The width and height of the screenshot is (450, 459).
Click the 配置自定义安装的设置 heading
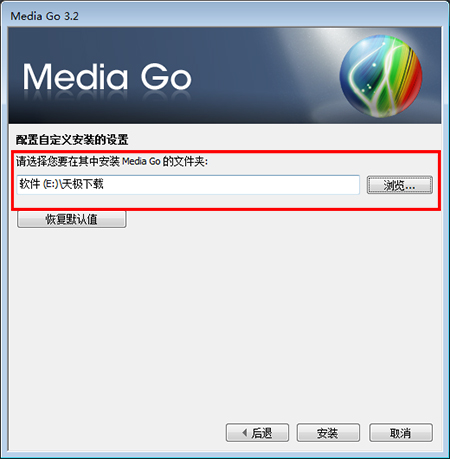(x=72, y=140)
